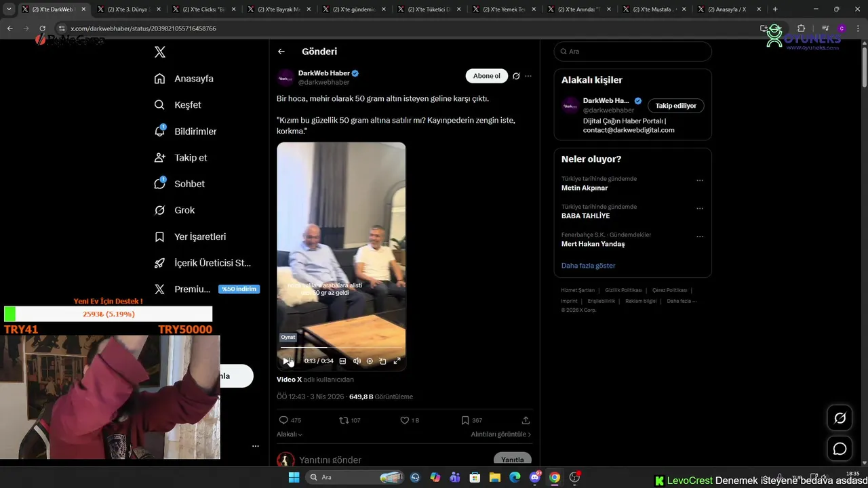Open Premium sidebar item
Viewport: 868px width, 488px height.
point(182,289)
